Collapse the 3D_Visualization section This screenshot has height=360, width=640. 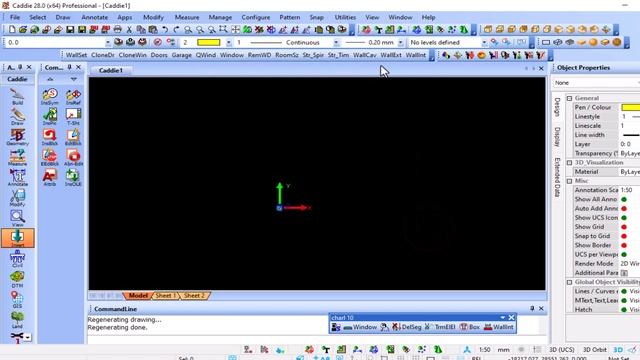pyautogui.click(x=569, y=163)
